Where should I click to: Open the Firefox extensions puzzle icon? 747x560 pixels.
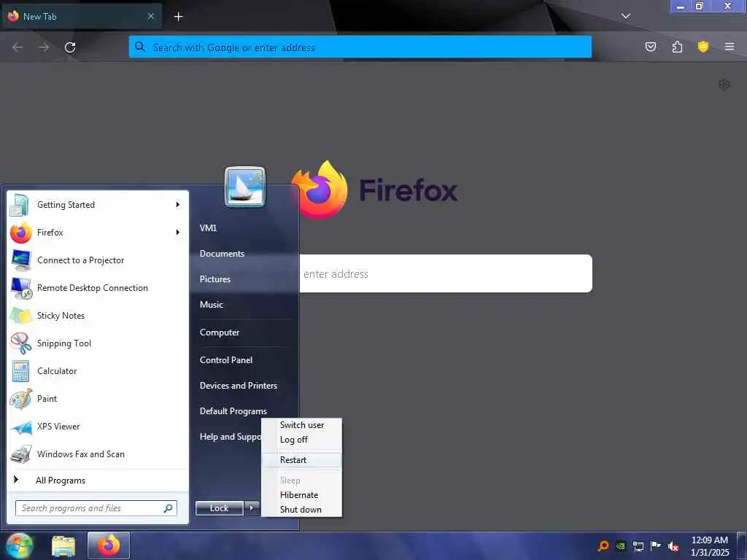677,47
